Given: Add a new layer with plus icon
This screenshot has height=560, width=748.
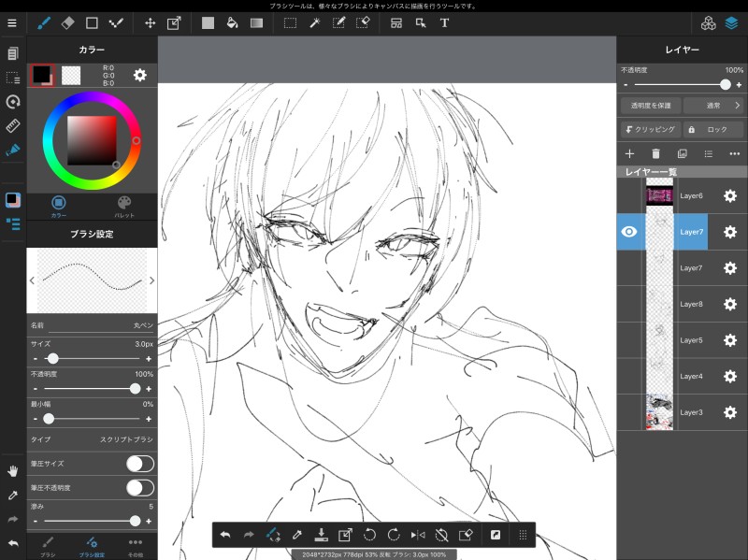Looking at the screenshot, I should coord(629,153).
